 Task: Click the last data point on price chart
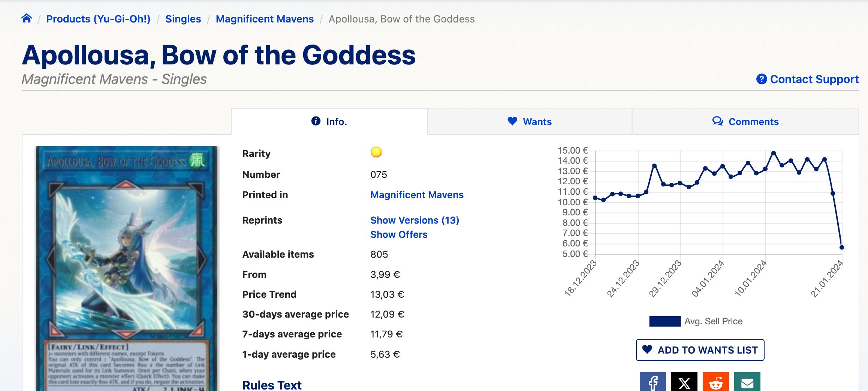[841, 247]
